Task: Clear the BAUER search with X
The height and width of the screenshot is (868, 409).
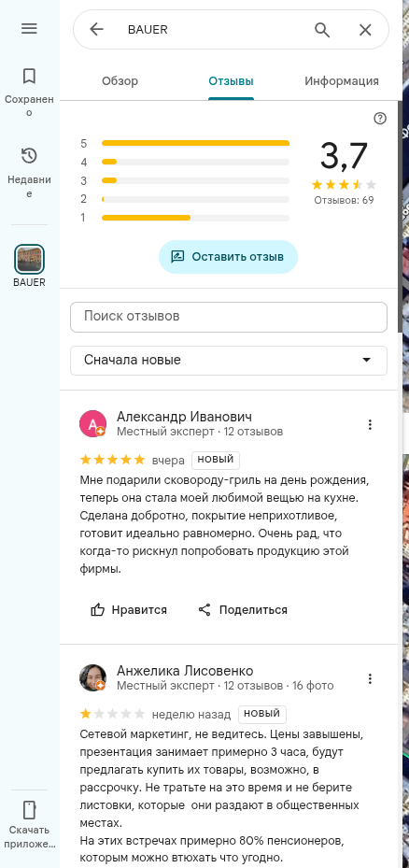Action: pyautogui.click(x=365, y=30)
